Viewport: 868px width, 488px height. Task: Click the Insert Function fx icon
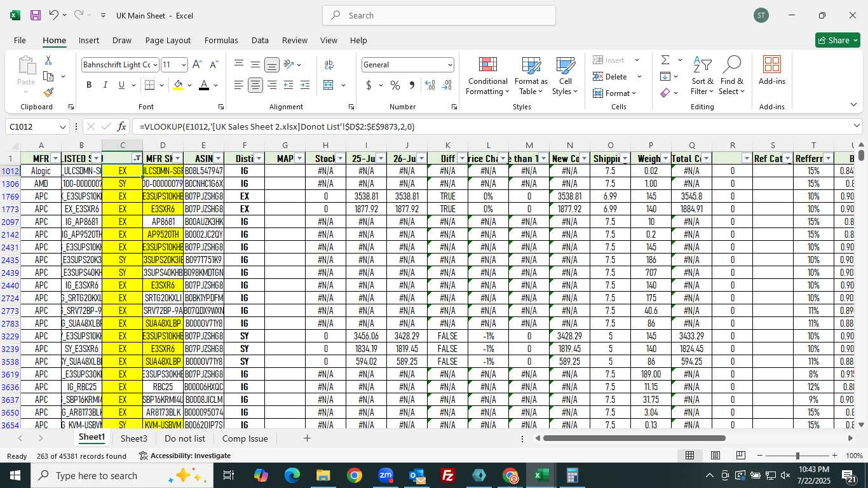[x=122, y=127]
